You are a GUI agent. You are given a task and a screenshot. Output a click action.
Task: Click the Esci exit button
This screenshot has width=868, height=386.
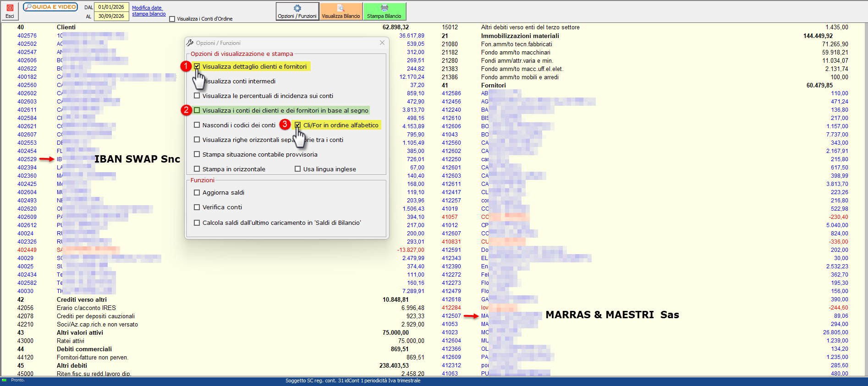coord(10,11)
